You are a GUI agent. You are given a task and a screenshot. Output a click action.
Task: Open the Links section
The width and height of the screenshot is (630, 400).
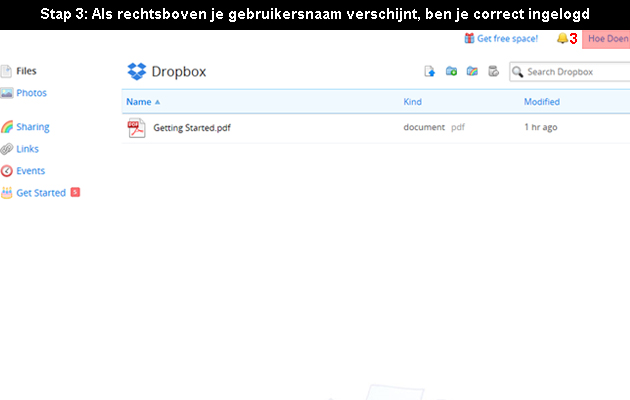[x=27, y=149]
